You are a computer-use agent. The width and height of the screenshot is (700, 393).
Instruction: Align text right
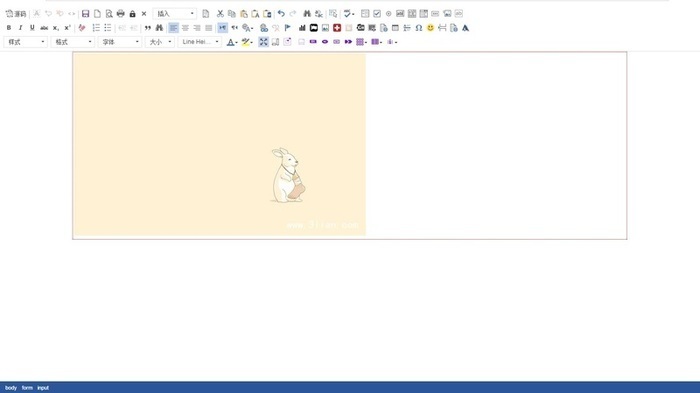point(197,28)
